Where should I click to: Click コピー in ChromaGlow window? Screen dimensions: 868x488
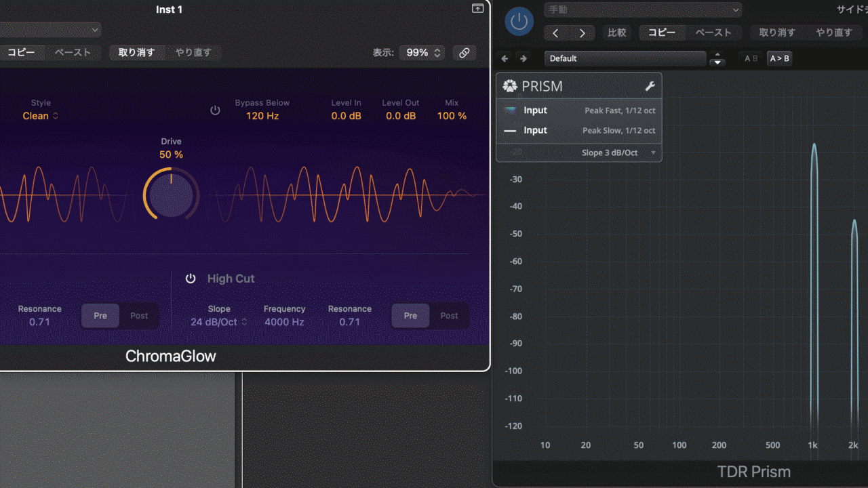pos(21,52)
